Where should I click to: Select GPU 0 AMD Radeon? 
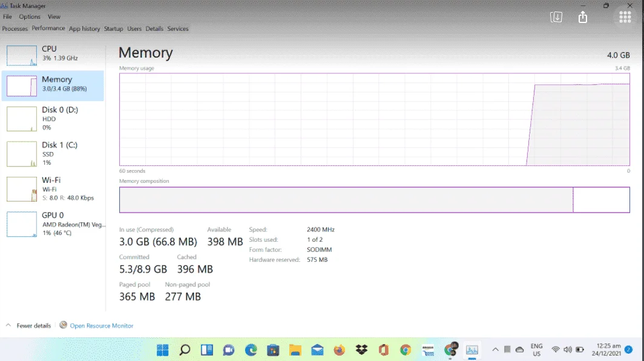[x=53, y=224]
